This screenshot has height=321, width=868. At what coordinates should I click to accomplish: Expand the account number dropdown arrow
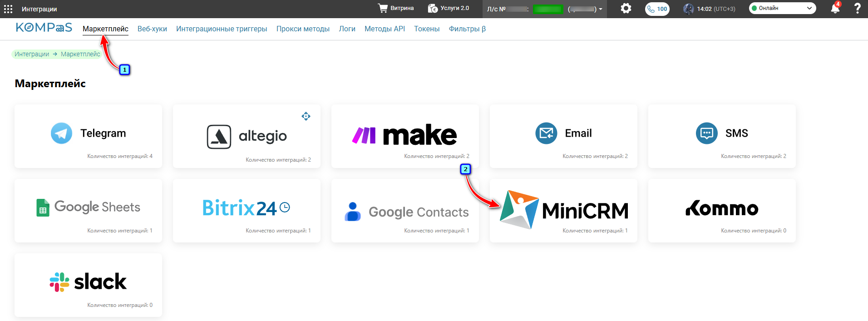[601, 9]
